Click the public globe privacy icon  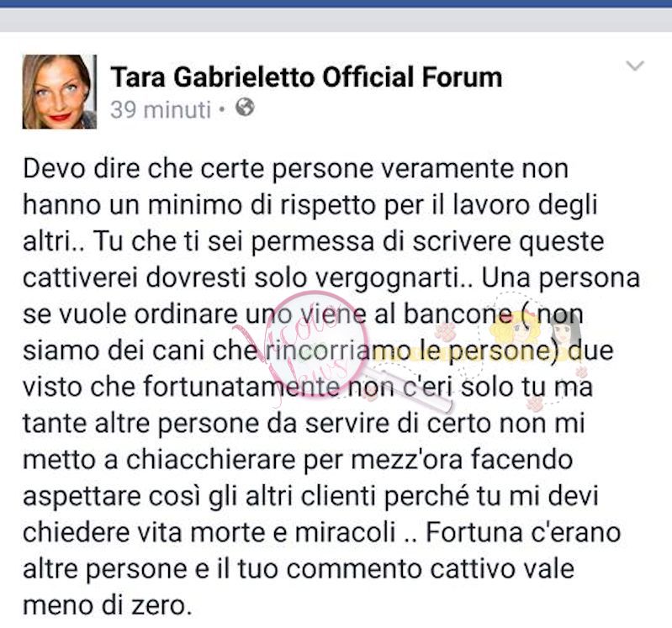245,107
